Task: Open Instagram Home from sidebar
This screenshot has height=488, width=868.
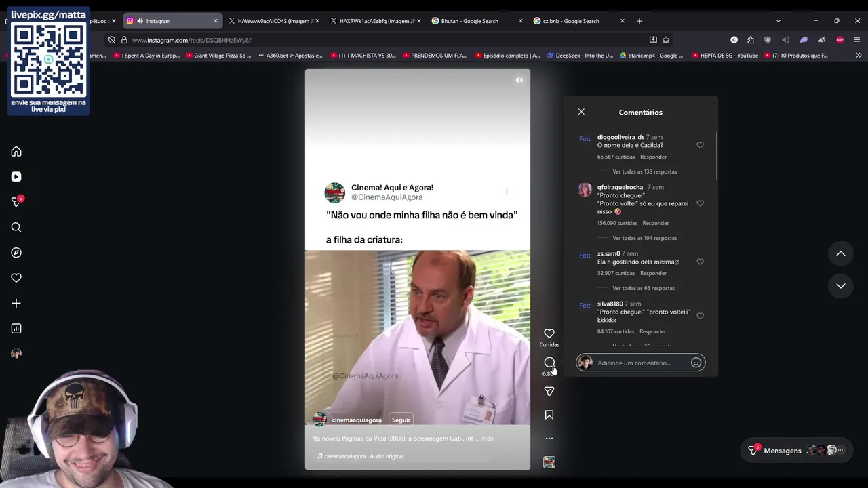Action: click(16, 152)
